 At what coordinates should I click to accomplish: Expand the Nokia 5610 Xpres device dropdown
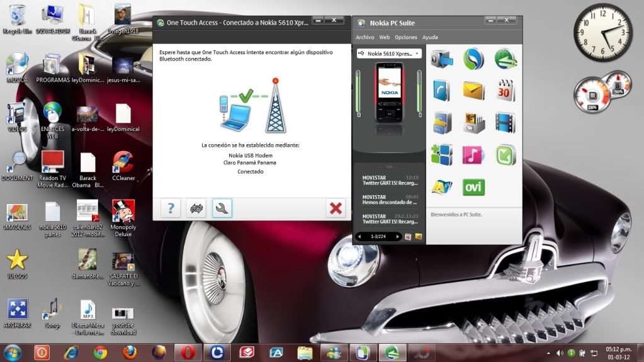[x=389, y=54]
